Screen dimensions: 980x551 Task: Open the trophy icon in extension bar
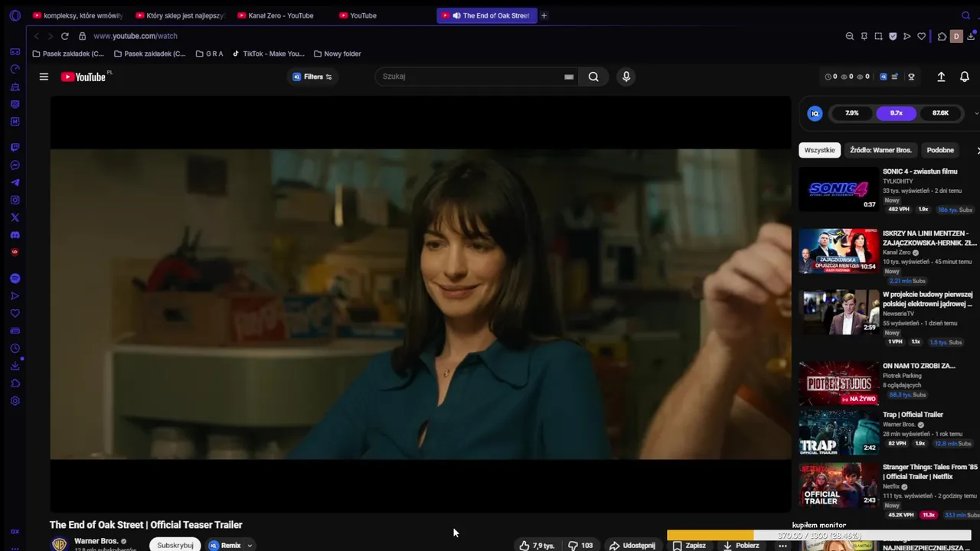(911, 77)
